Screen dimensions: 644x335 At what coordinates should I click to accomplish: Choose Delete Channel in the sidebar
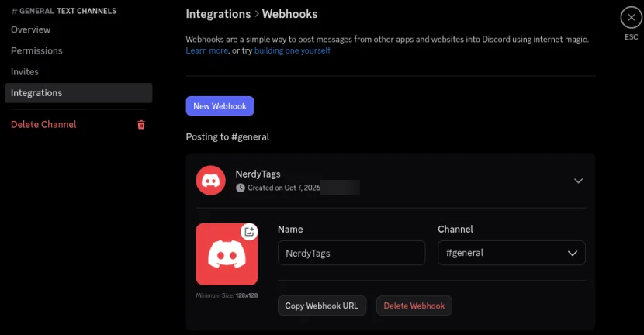[x=43, y=124]
